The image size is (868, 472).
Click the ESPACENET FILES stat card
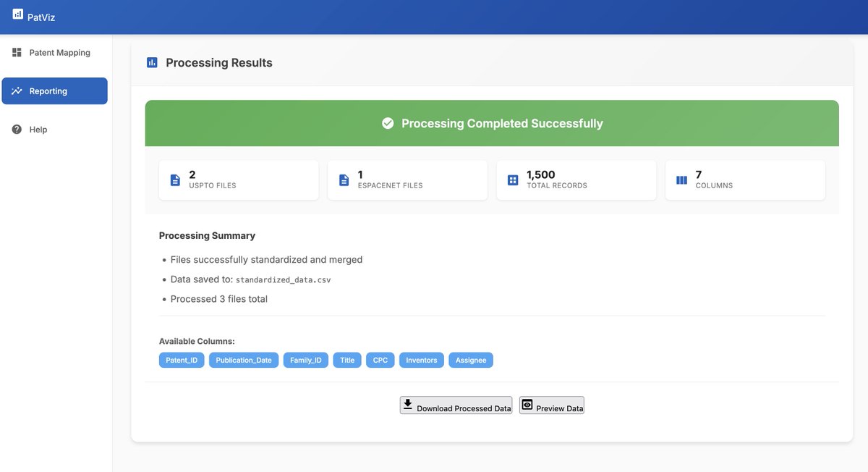coord(407,180)
